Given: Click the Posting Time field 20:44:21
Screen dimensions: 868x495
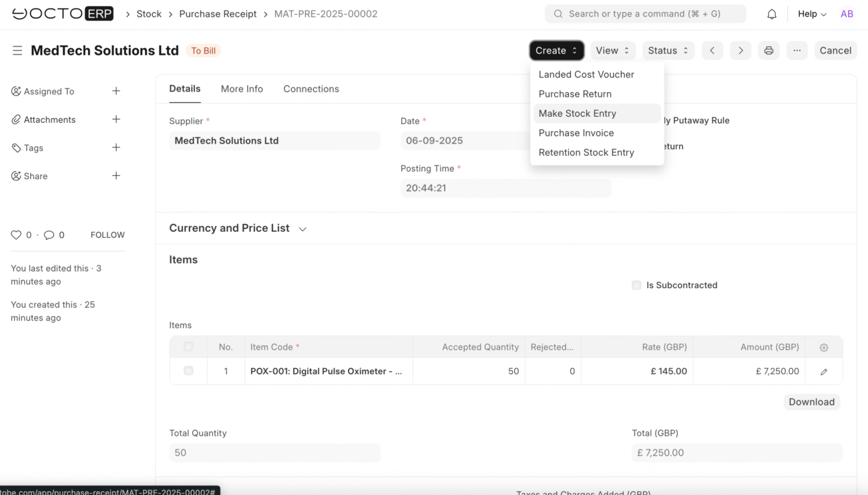Looking at the screenshot, I should 505,188.
